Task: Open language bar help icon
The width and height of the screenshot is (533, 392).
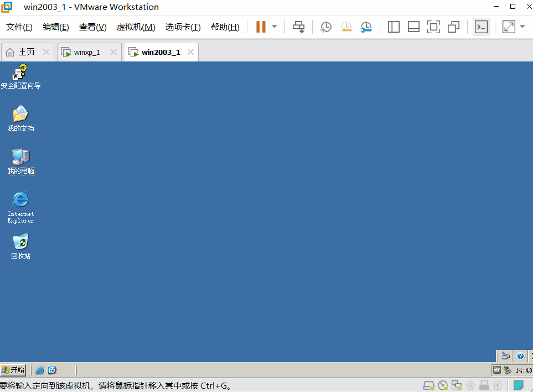Action: (520, 356)
